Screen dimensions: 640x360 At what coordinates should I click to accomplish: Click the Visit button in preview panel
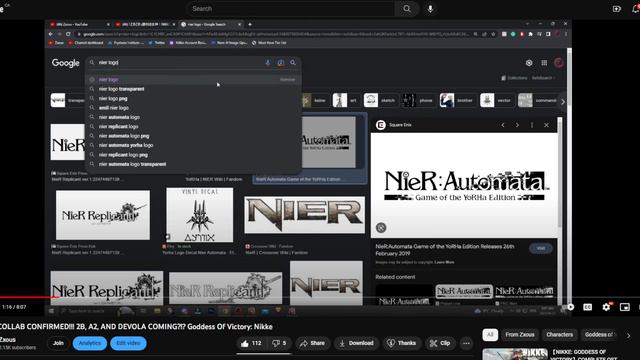tap(541, 248)
